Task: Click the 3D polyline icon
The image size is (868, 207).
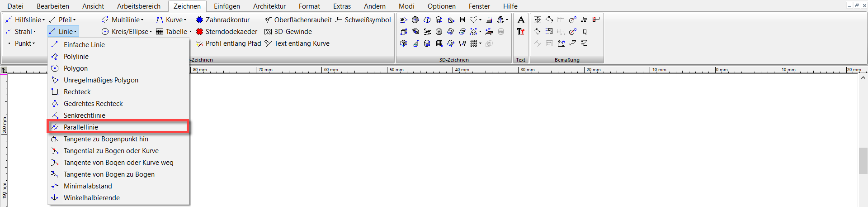Action: click(x=404, y=19)
